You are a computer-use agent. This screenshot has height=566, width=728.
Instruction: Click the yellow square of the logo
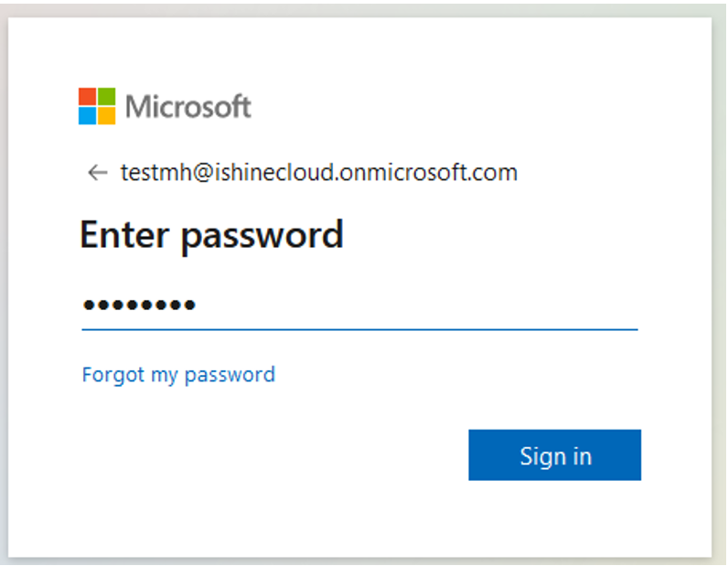coord(107,116)
